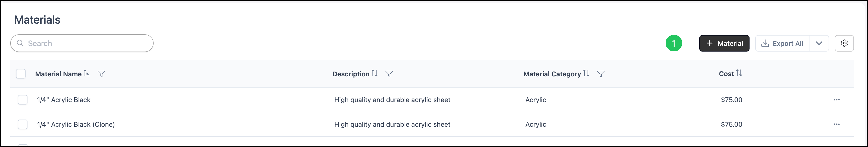Filter the Material Category column
The image size is (868, 147).
(601, 74)
